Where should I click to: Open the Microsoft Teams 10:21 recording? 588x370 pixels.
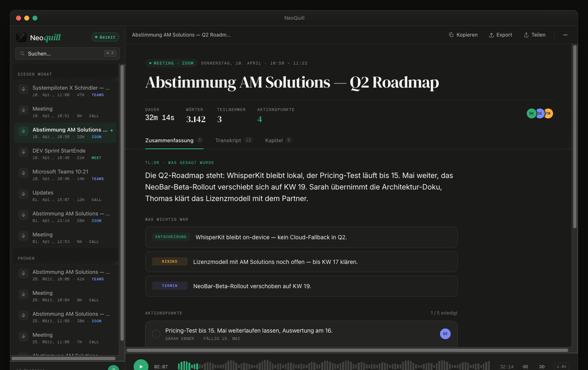pyautogui.click(x=66, y=175)
